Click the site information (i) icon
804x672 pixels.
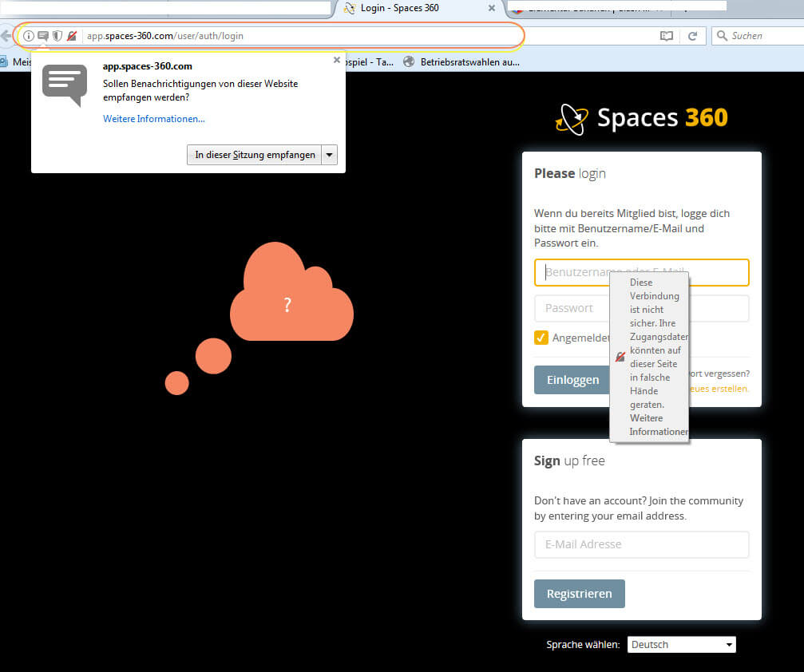(x=29, y=36)
